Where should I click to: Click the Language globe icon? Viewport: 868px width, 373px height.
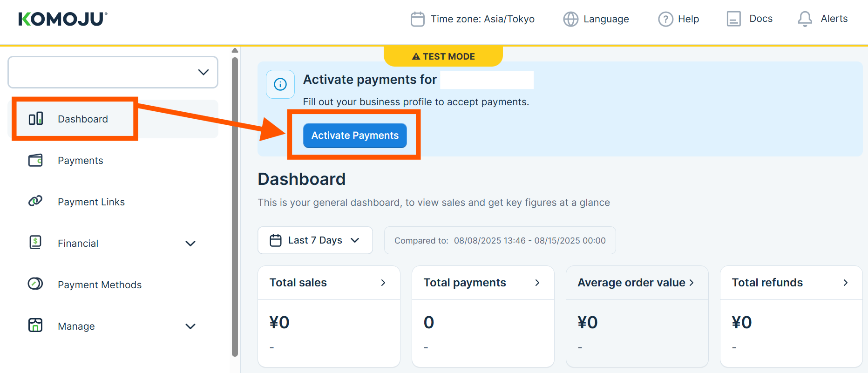570,19
